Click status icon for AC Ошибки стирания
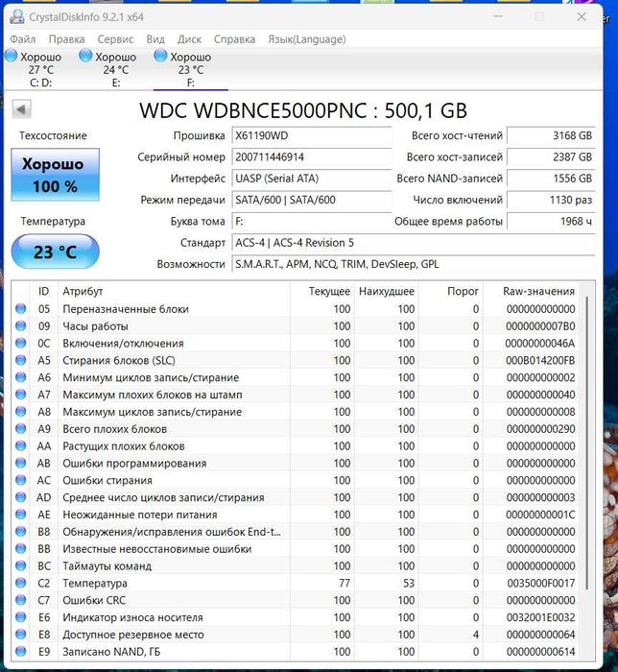Viewport: 618px width, 672px height. click(x=20, y=480)
